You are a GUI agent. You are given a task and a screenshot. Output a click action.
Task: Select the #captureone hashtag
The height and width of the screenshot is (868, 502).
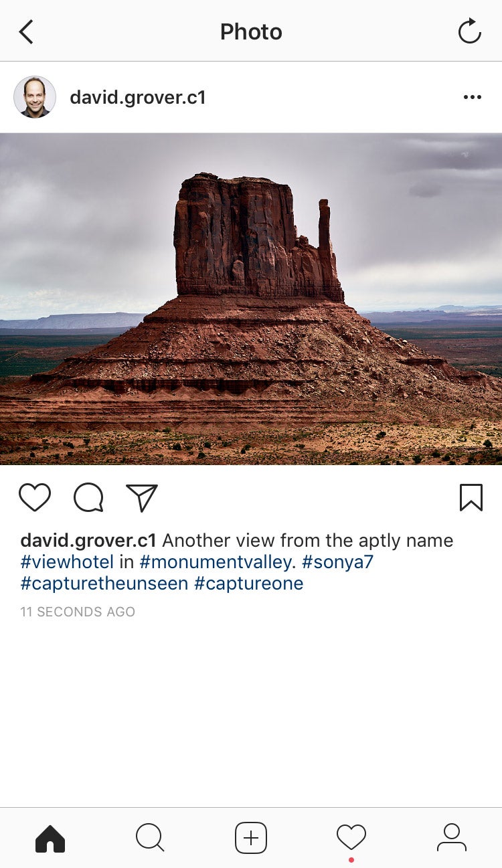(248, 583)
